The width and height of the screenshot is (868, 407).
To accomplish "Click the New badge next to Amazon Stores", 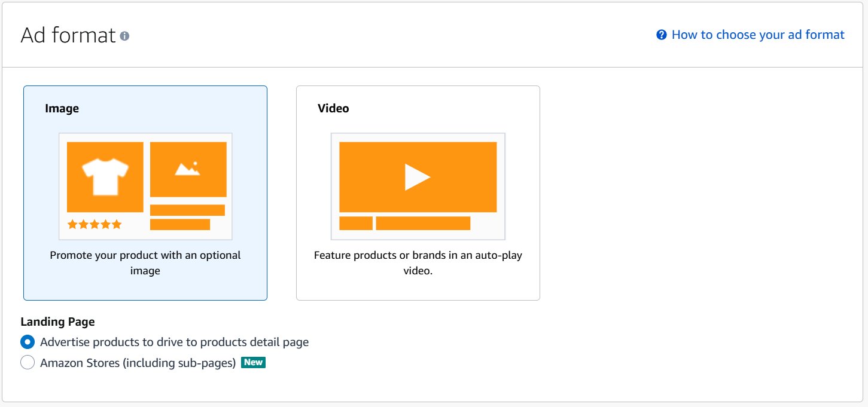I will tap(254, 362).
